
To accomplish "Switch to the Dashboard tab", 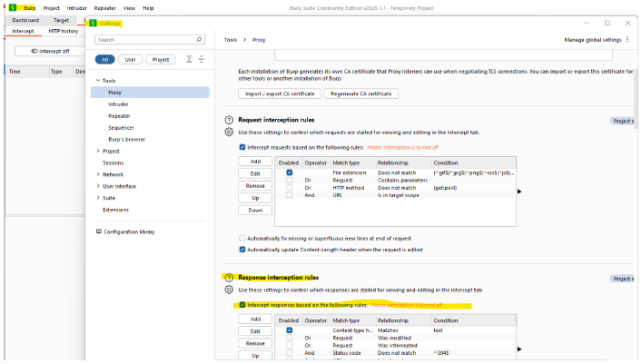I will point(25,20).
